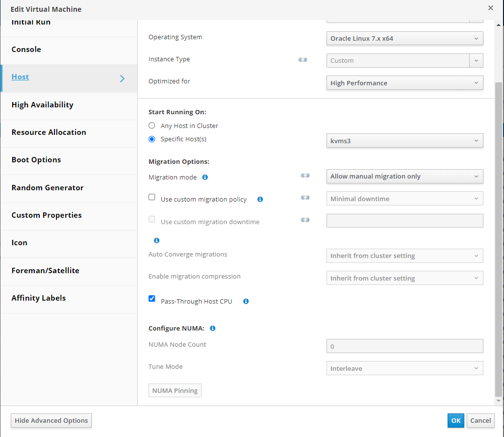The image size is (504, 437).
Task: Click chain link icon for custom migration policy
Action: (x=305, y=197)
